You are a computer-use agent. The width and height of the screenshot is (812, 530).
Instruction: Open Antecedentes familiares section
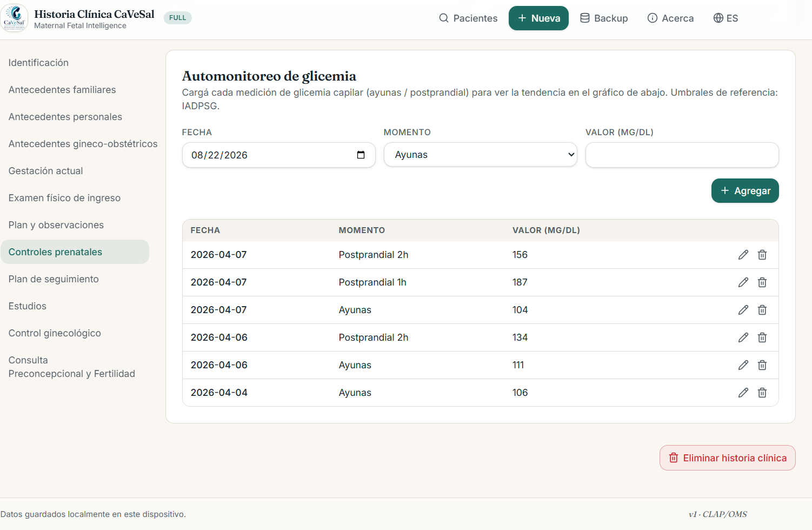click(x=75, y=90)
